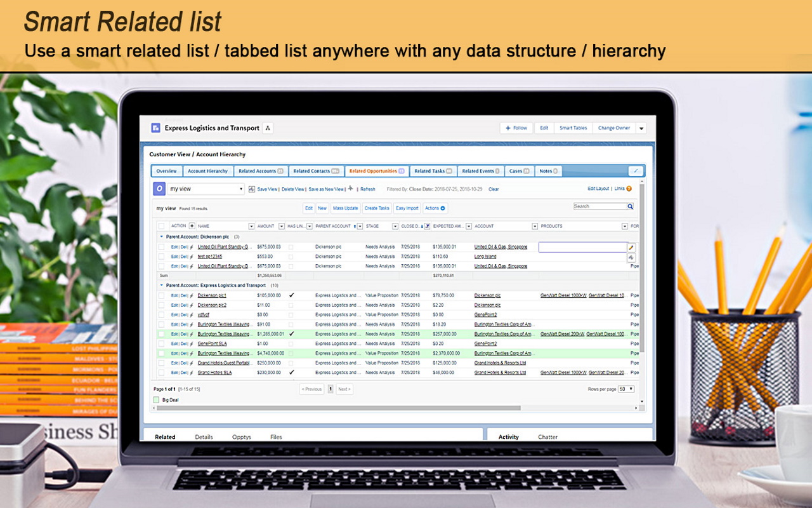Open the Dickenson plc1 opportunity link
812x508 pixels.
pyautogui.click(x=212, y=295)
